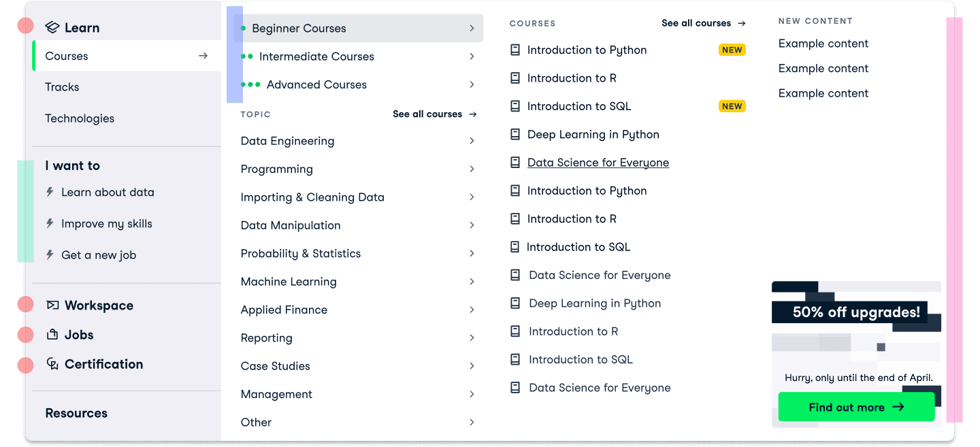Image resolution: width=980 pixels, height=447 pixels.
Task: Select Technologies in the Learn menu
Action: point(80,118)
